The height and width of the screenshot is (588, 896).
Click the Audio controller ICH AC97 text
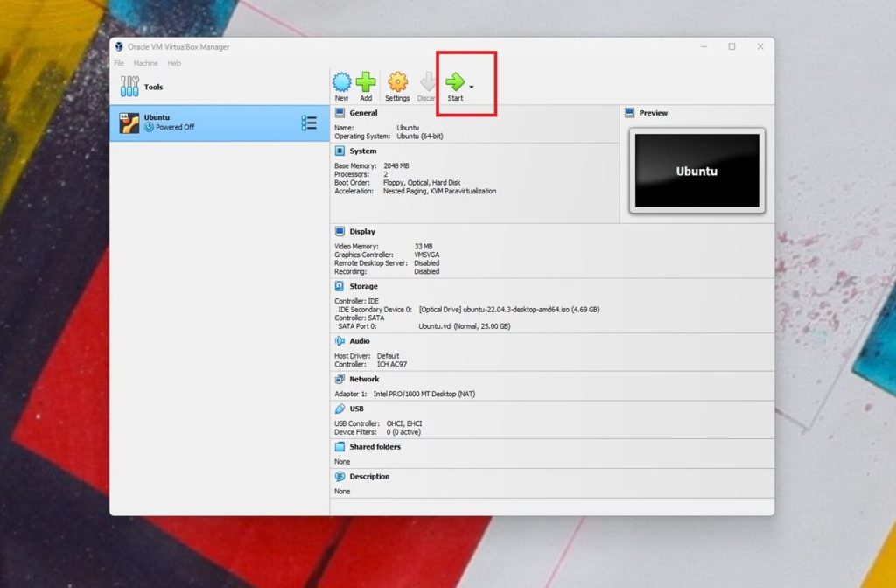(392, 365)
